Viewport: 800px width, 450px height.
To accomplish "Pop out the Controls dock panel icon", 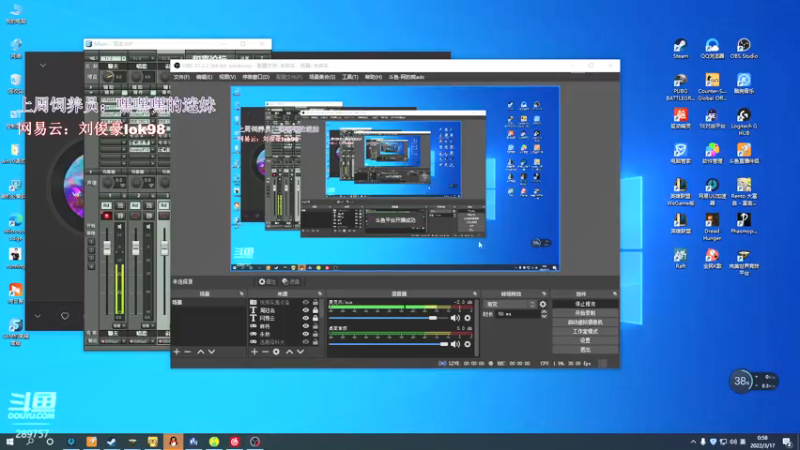I will tap(615, 294).
